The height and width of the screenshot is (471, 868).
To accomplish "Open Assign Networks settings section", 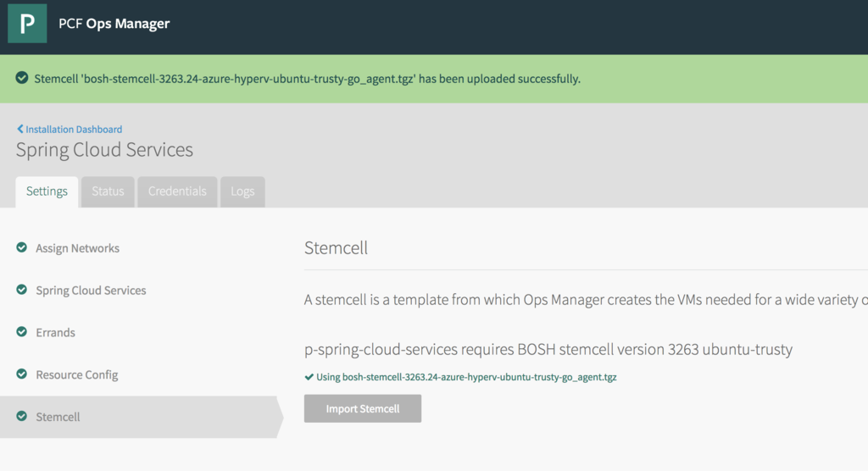I will tap(77, 248).
